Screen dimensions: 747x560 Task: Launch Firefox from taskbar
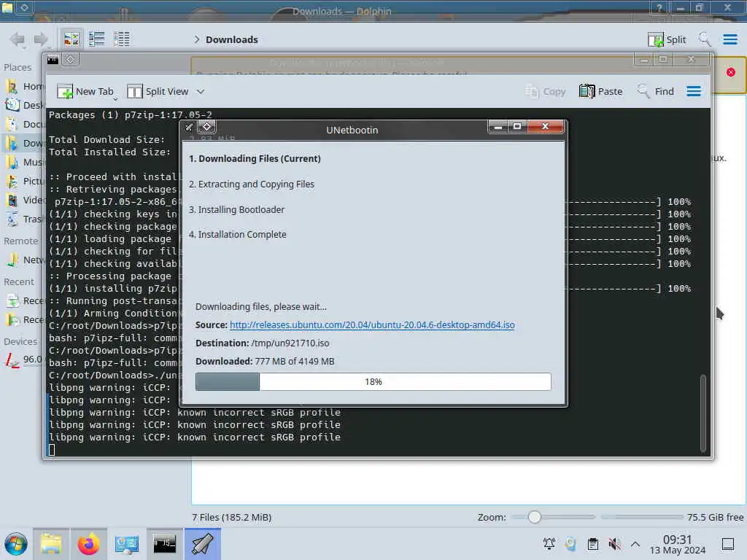pyautogui.click(x=88, y=544)
